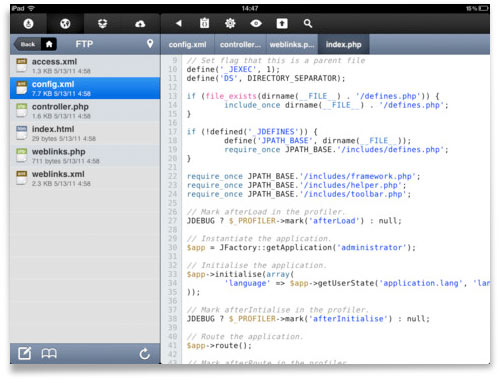Select the FTP globe icon
The width and height of the screenshot is (499, 379).
click(65, 24)
